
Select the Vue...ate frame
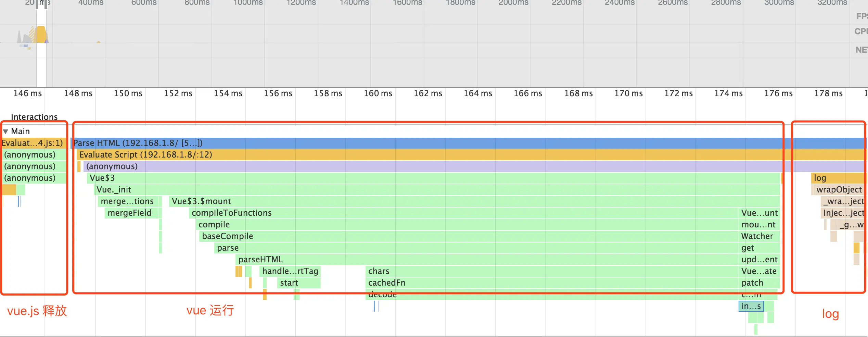tap(759, 271)
